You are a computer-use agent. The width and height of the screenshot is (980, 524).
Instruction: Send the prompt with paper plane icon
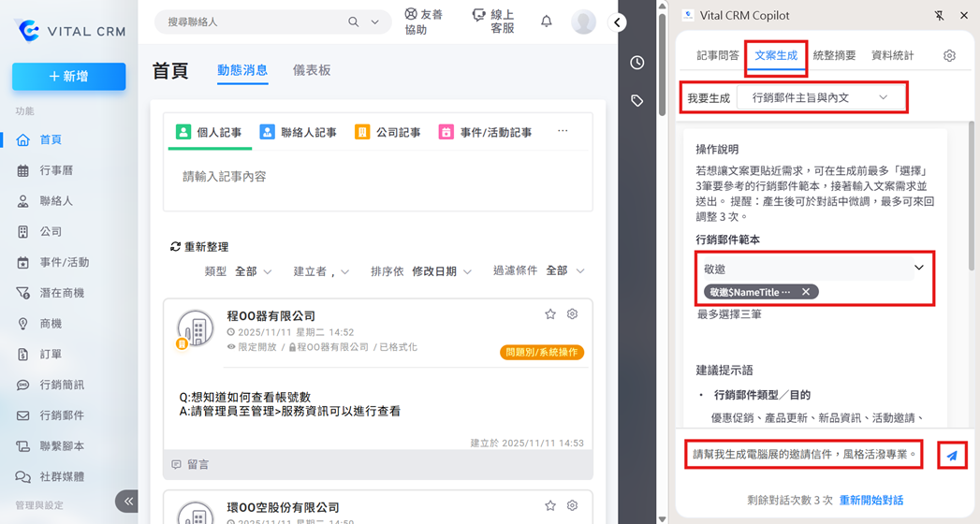951,456
